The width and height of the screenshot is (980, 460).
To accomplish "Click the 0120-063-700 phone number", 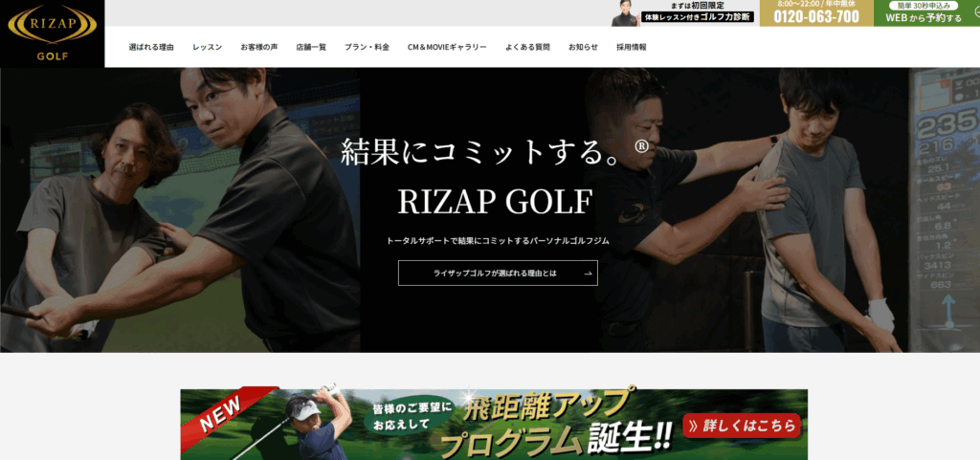I will click(x=815, y=16).
